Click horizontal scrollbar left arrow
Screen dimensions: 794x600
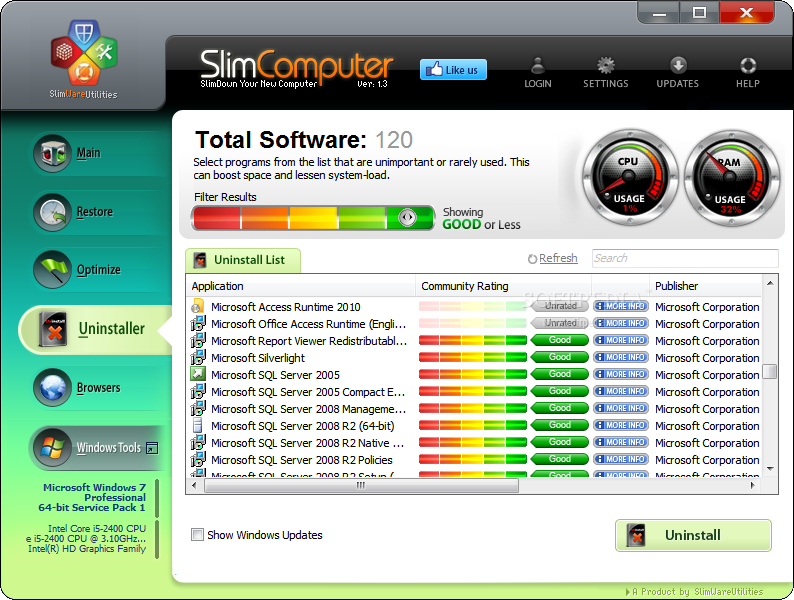[x=194, y=485]
